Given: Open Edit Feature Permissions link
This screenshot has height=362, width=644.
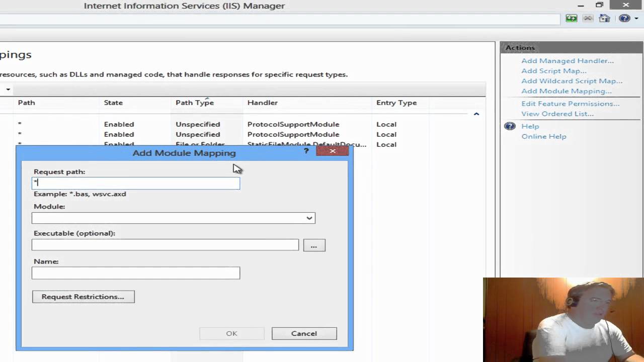Looking at the screenshot, I should click(x=571, y=104).
